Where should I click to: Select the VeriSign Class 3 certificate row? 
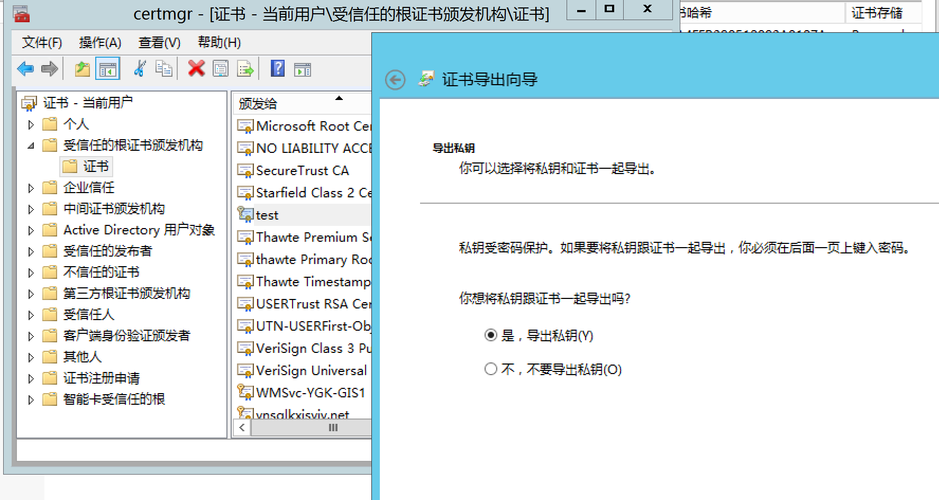304,348
